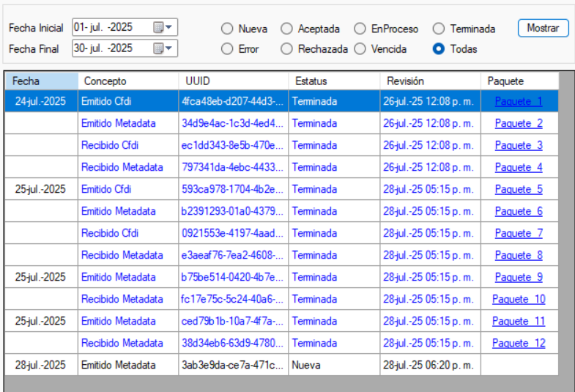Screen dimensions: 575x392
Task: Select UUID cell 4fca48eb-d207-44d3-...
Action: click(x=234, y=101)
